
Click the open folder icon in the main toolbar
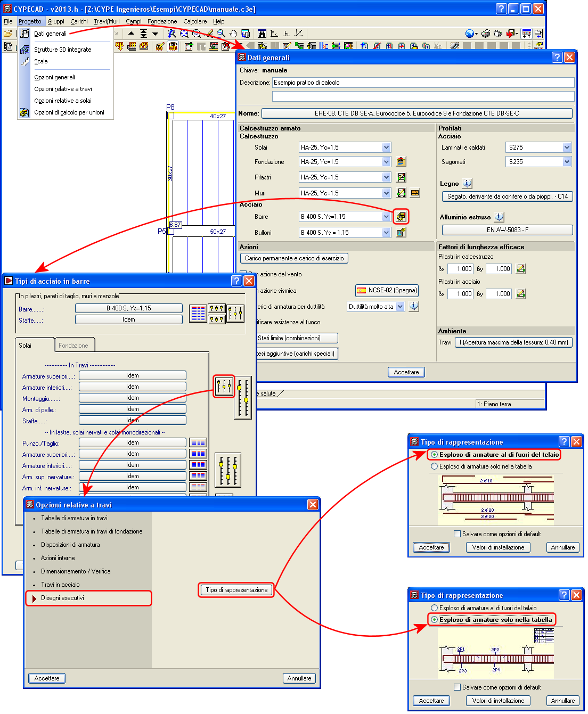[x=7, y=34]
